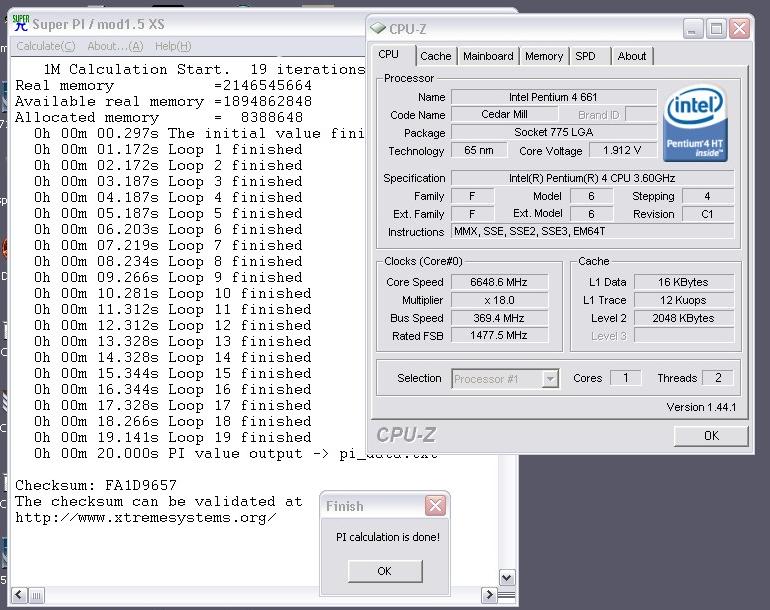Click the Checksum: FA1D9657 line
The height and width of the screenshot is (610, 770).
(x=96, y=485)
